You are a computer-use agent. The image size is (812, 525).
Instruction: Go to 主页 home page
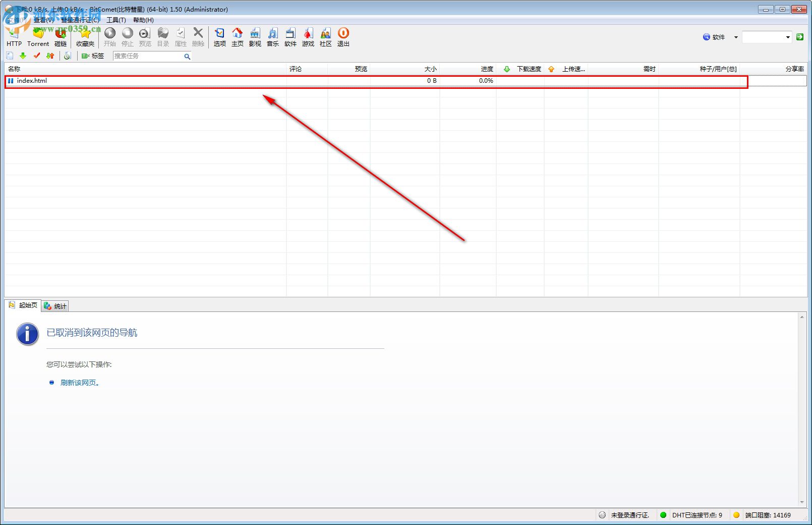pyautogui.click(x=238, y=37)
